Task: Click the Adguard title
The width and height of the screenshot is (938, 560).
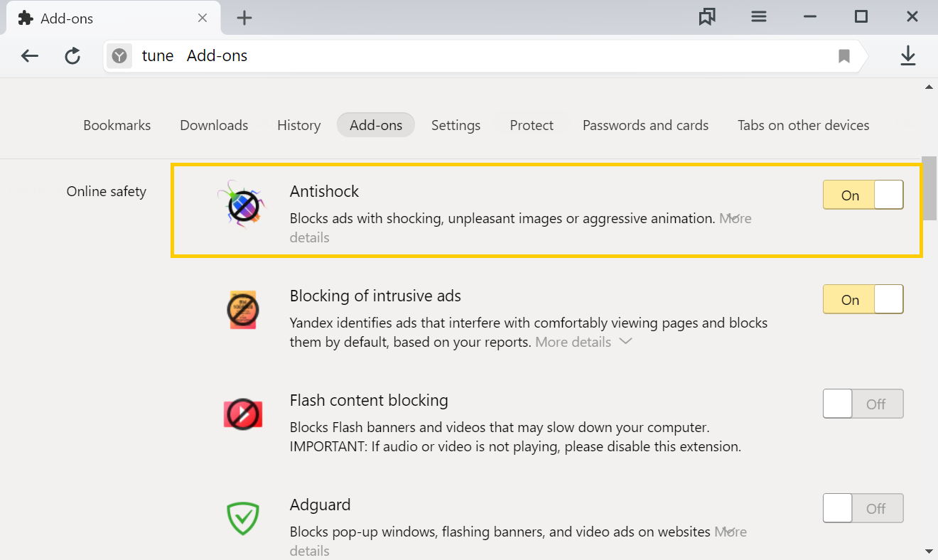Action: pyautogui.click(x=320, y=505)
